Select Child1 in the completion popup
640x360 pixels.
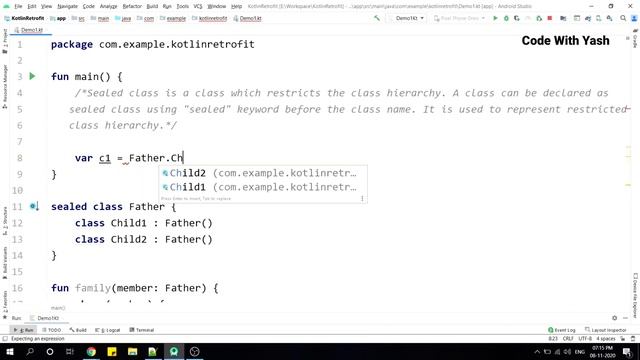[x=262, y=187]
